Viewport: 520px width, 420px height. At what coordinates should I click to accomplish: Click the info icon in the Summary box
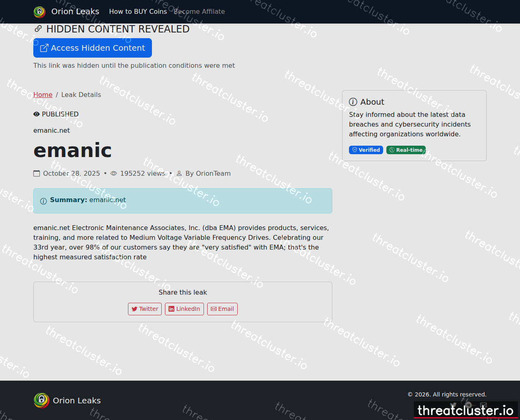43,201
